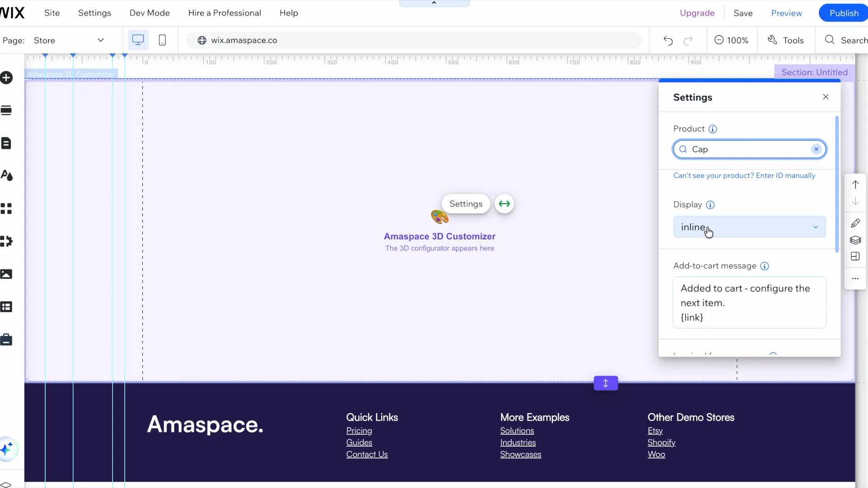The width and height of the screenshot is (868, 488).
Task: Move section up arrow
Action: coord(855,184)
